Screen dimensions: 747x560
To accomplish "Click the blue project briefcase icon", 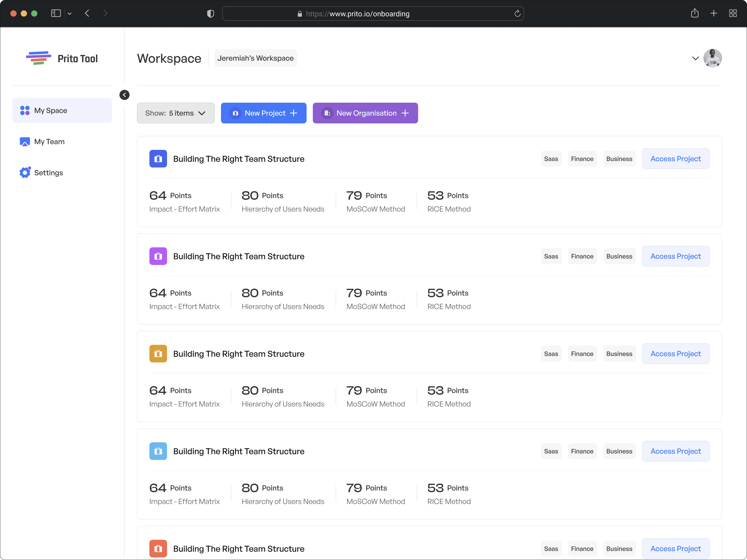I will (158, 159).
